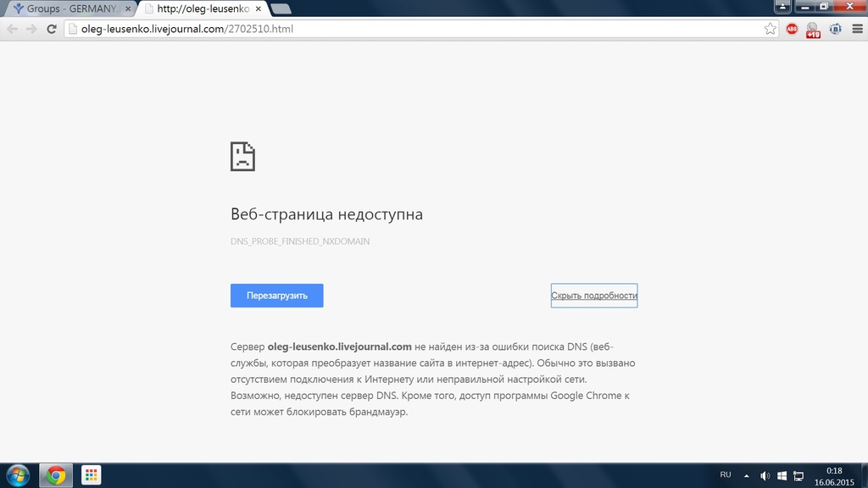The image size is (868, 488).
Task: Close the Groups - GERMANY tab
Action: pyautogui.click(x=128, y=8)
